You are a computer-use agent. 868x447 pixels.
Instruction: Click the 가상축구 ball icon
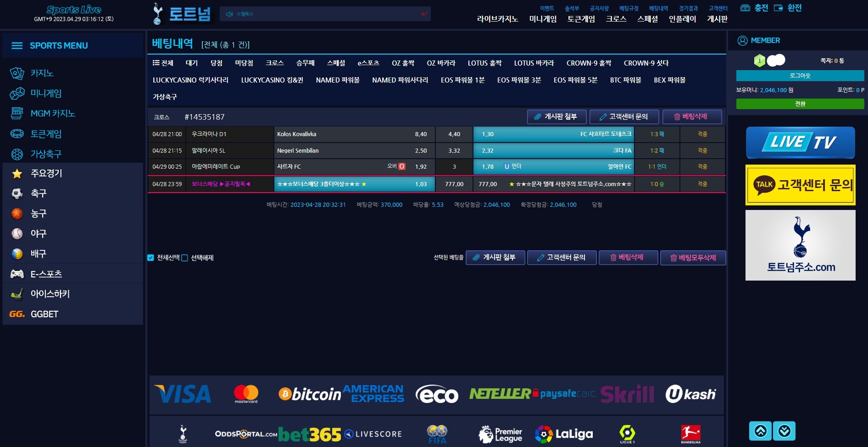tap(17, 154)
